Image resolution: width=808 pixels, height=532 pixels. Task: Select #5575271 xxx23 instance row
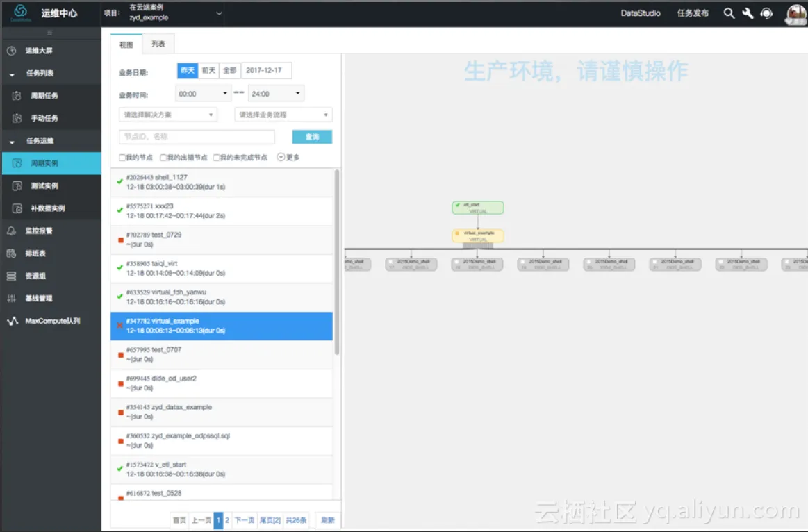[222, 211]
